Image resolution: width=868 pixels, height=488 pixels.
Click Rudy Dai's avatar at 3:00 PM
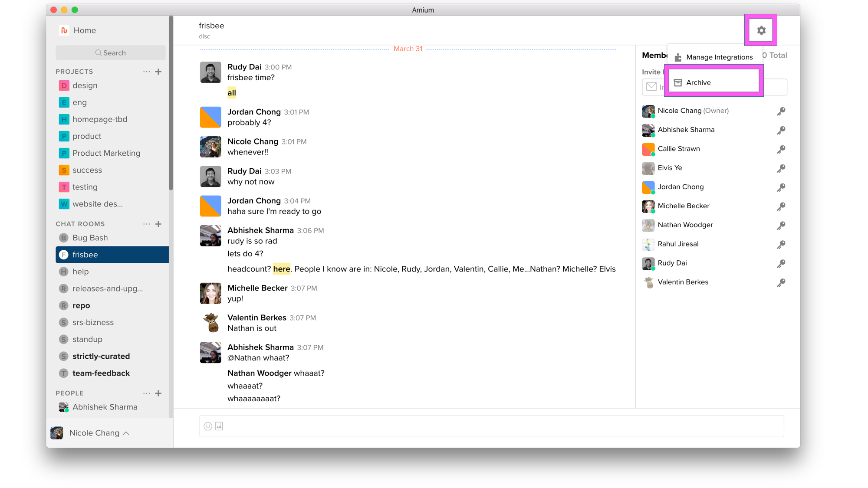click(210, 72)
